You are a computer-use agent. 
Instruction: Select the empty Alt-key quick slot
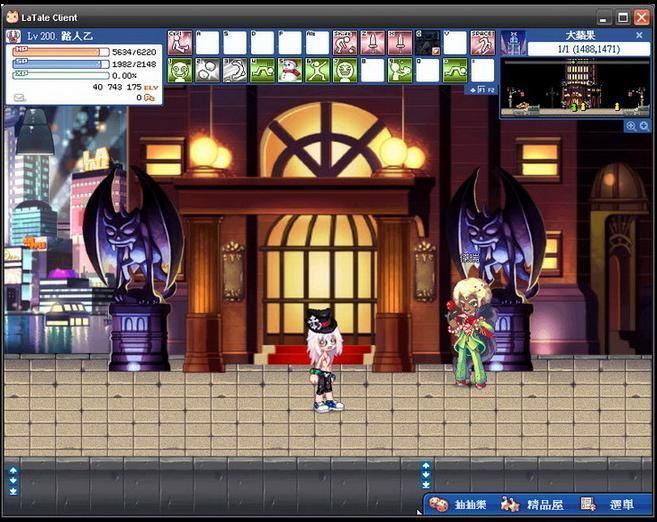[318, 43]
